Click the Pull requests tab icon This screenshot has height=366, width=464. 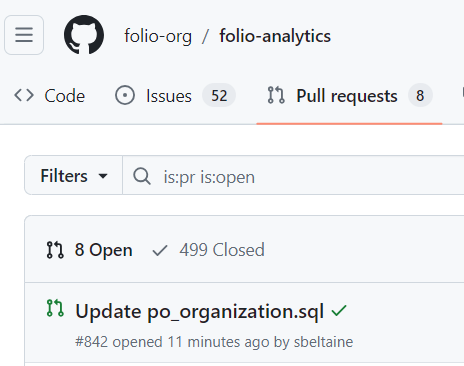pos(276,95)
